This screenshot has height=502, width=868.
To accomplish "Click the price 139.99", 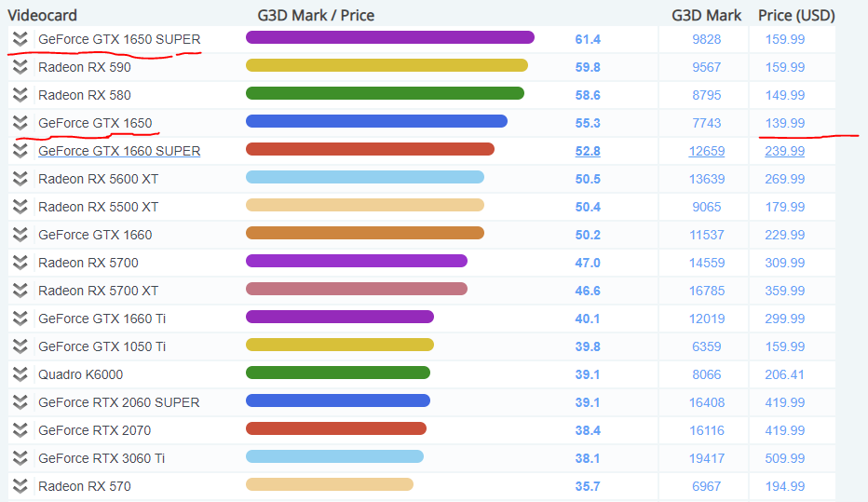I will pyautogui.click(x=784, y=123).
